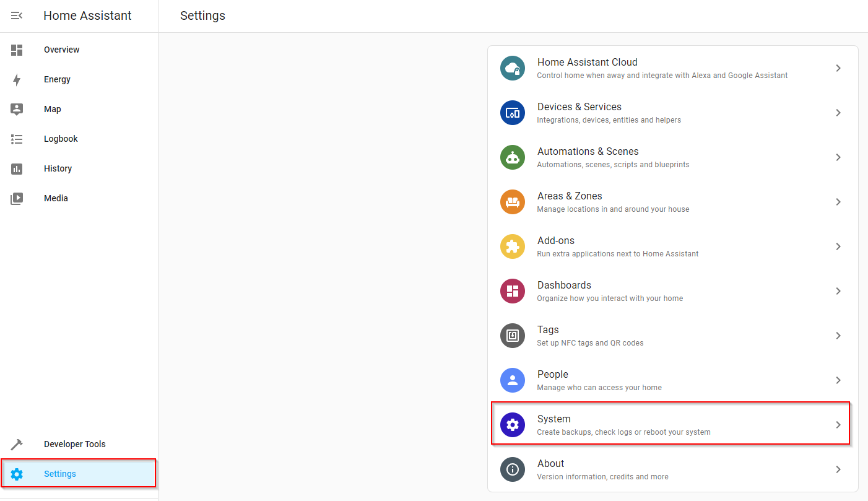Open System settings title

tap(553, 419)
